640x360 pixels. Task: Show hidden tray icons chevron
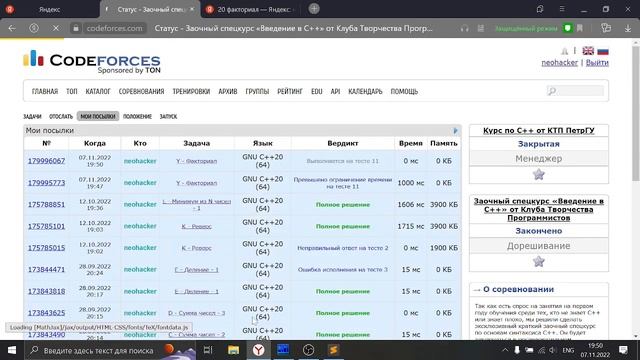(505, 350)
